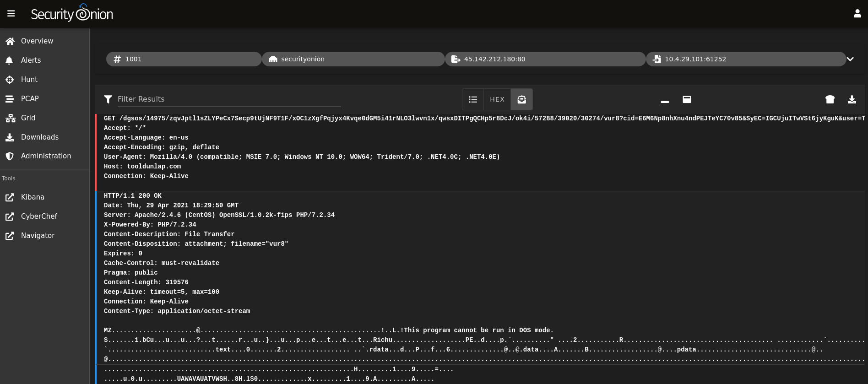Expand the job details chevron
This screenshot has width=868, height=384.
(x=850, y=59)
